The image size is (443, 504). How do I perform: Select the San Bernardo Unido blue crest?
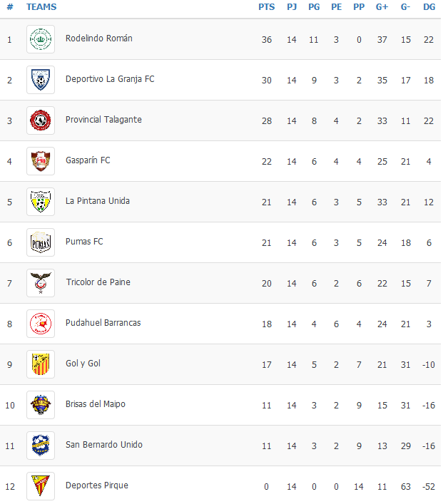pyautogui.click(x=41, y=446)
